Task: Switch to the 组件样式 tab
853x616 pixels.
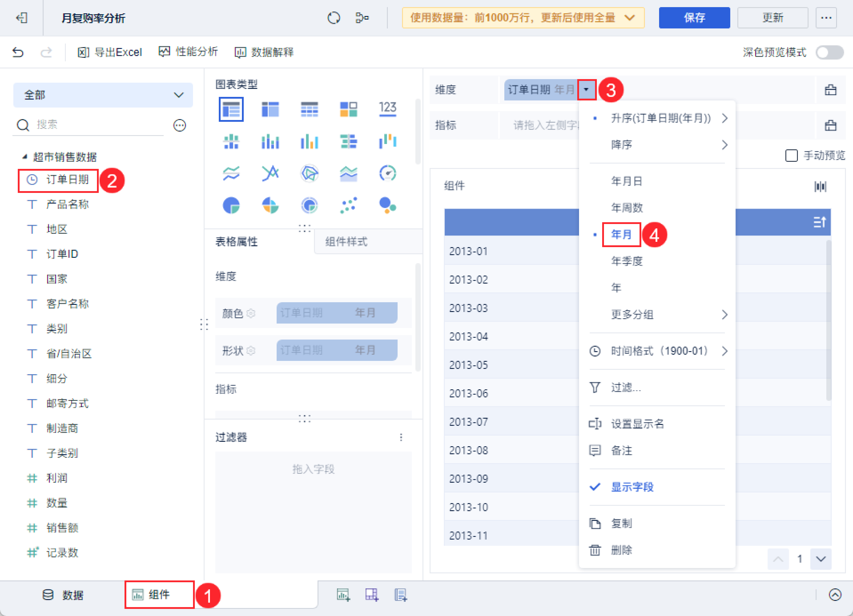Action: click(x=346, y=242)
